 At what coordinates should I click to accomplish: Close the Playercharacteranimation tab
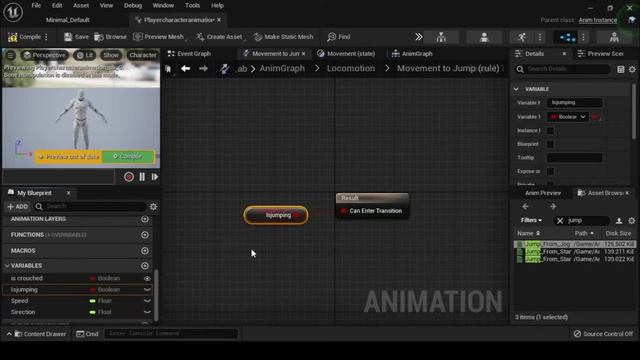click(x=219, y=20)
